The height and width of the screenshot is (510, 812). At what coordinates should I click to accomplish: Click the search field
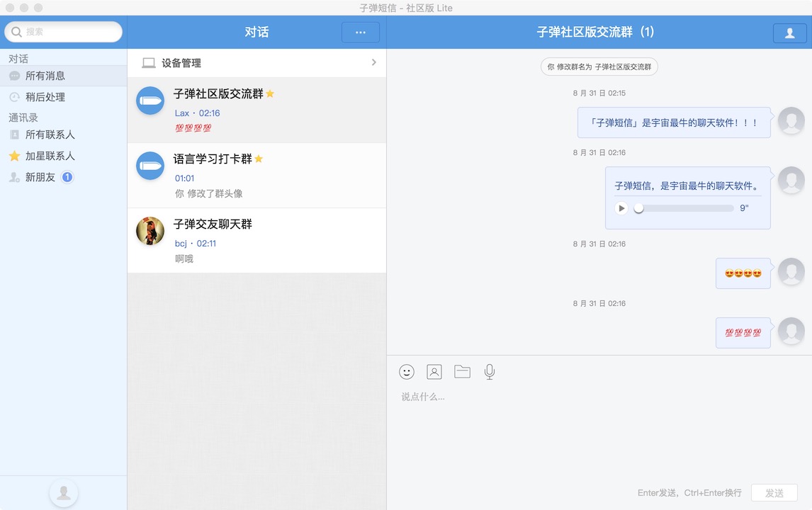click(x=63, y=32)
